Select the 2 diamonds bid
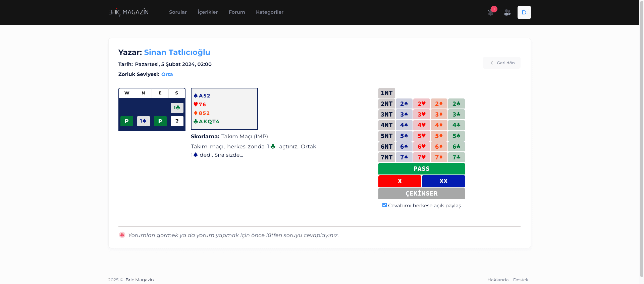Screen dimensions: 644x284 pyautogui.click(x=439, y=103)
